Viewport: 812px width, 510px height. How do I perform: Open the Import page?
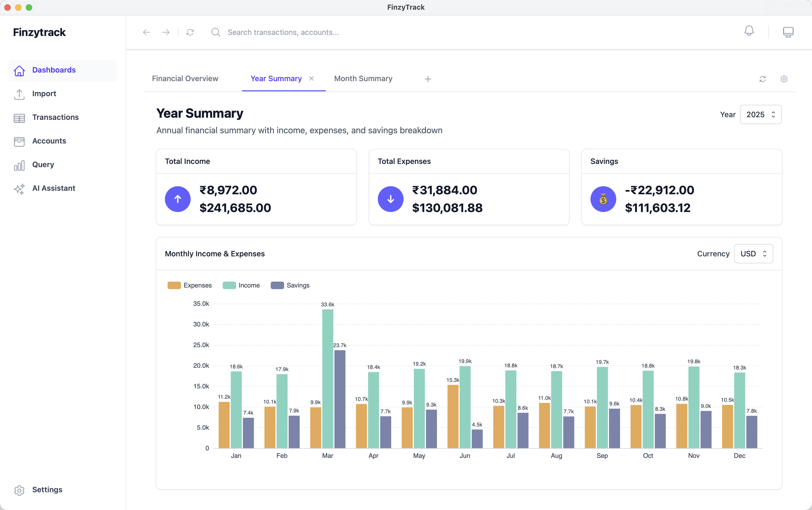[63, 94]
